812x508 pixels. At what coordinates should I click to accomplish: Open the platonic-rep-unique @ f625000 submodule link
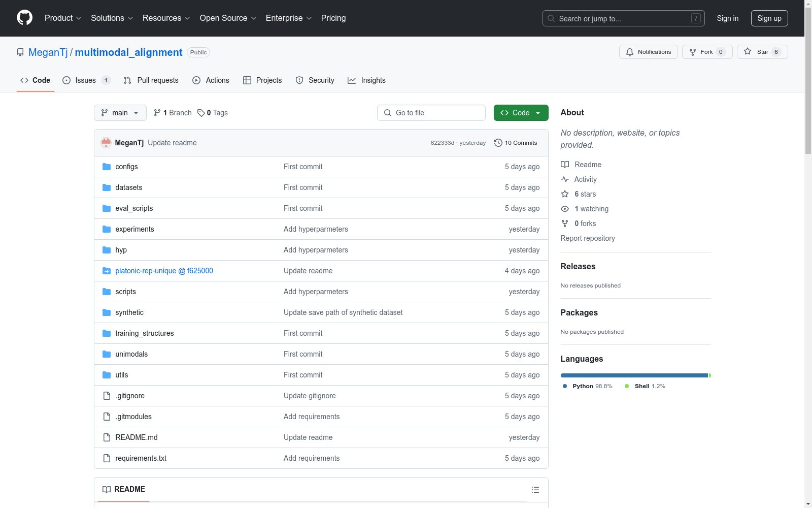coord(164,271)
